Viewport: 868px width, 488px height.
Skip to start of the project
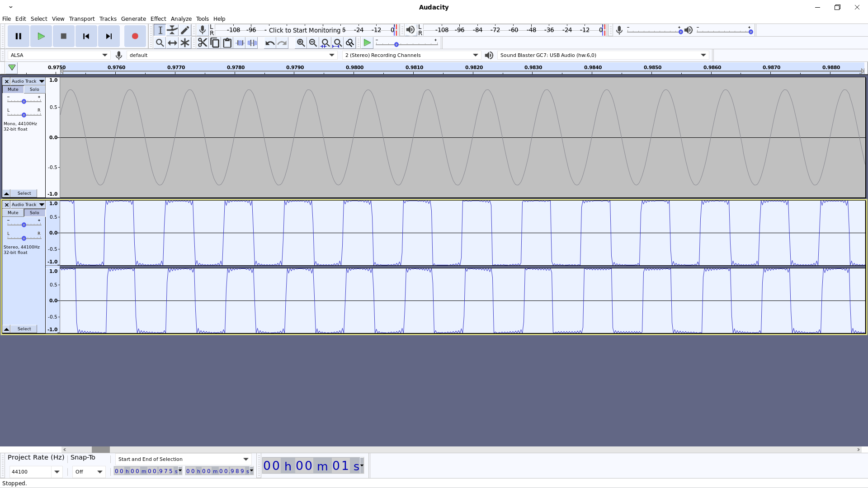pyautogui.click(x=86, y=36)
